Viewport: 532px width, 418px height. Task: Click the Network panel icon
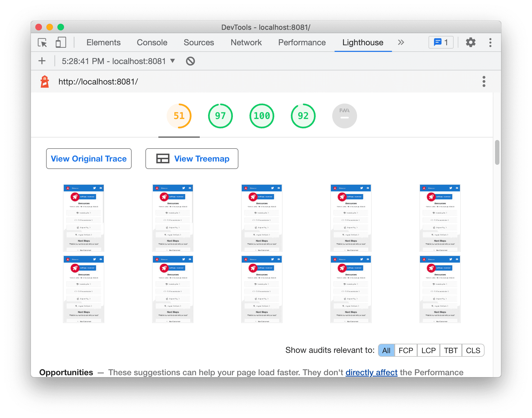(x=245, y=42)
